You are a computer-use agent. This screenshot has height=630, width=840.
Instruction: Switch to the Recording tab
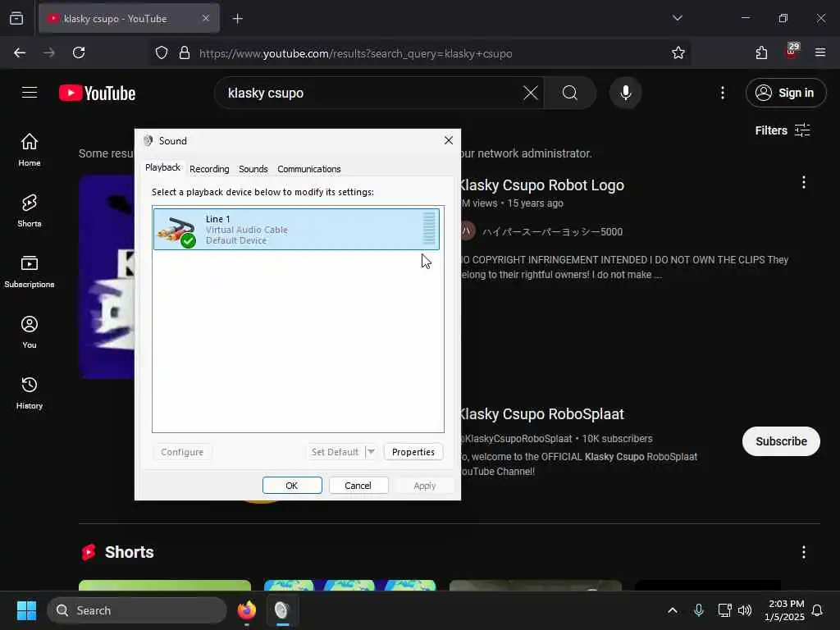pos(209,169)
